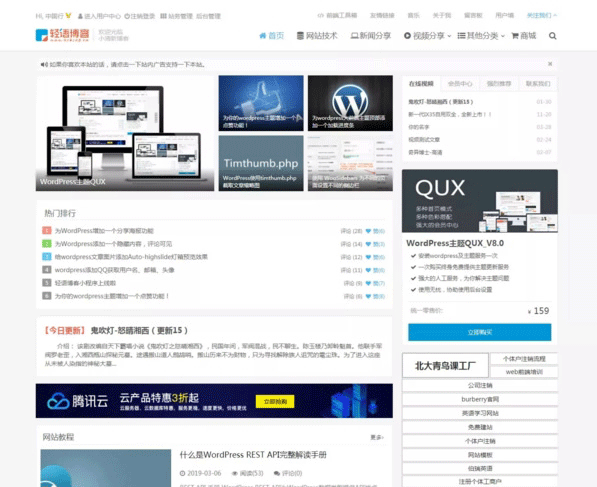Click heart icon on sixth ranked article

tap(368, 296)
